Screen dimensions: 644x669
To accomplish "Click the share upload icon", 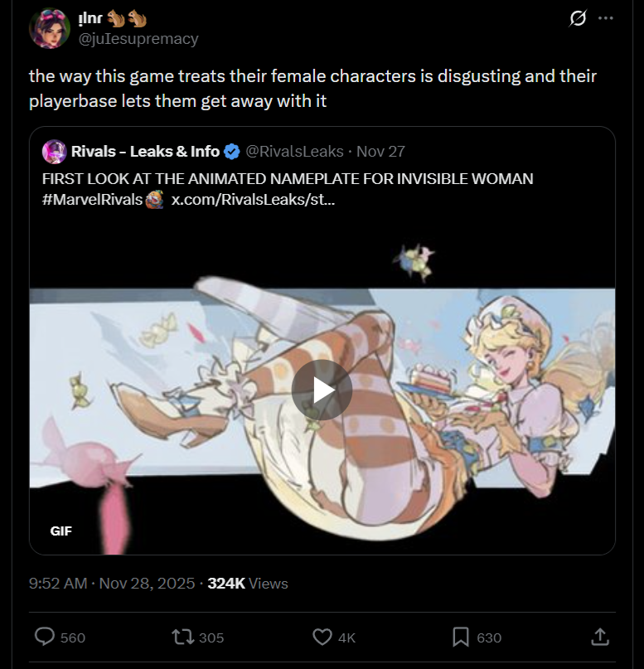I will [x=599, y=637].
